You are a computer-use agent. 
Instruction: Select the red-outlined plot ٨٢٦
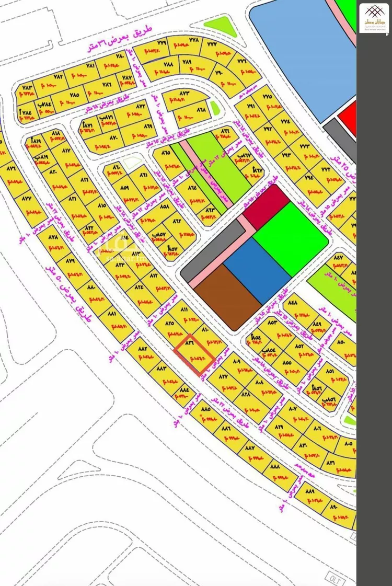tap(194, 354)
